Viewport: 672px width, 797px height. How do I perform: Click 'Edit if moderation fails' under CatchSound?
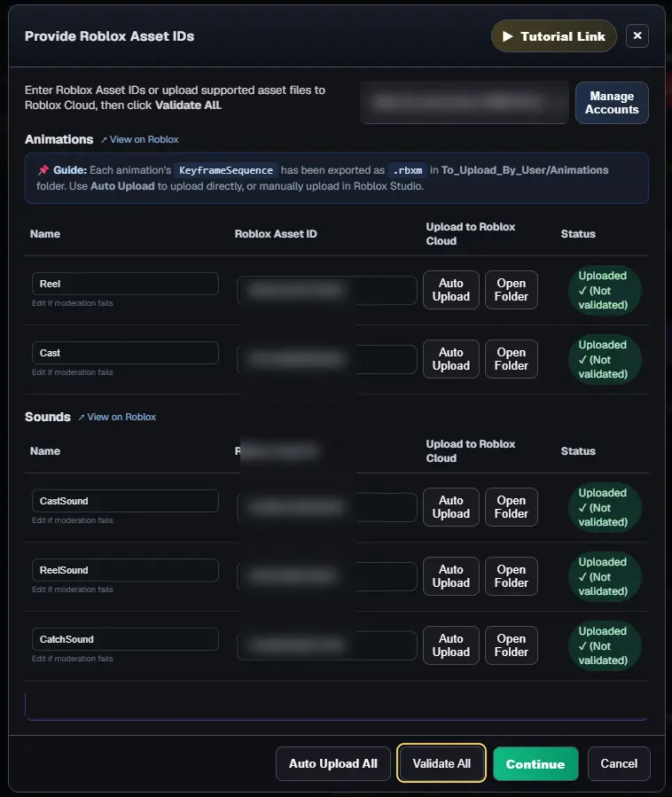pos(73,658)
